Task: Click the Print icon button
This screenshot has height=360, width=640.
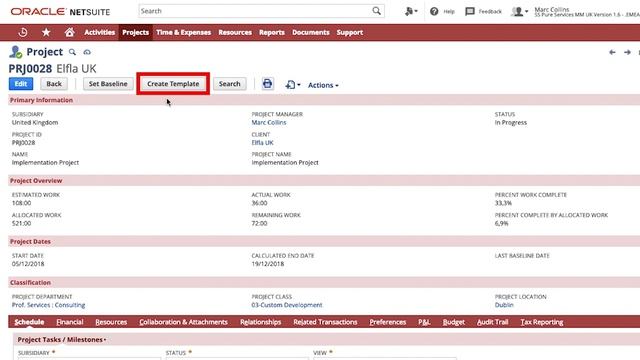Action: [267, 84]
